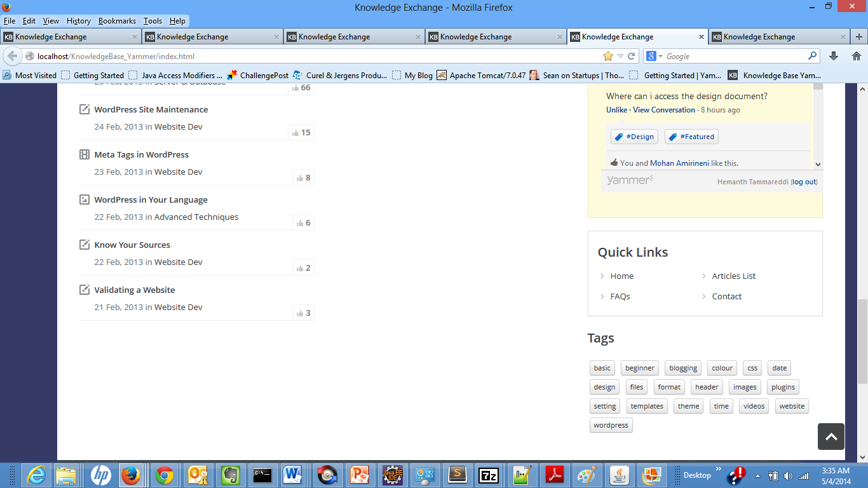Screen dimensions: 868x488
Task: Open WordPress Site Maintenance article
Action: point(151,109)
